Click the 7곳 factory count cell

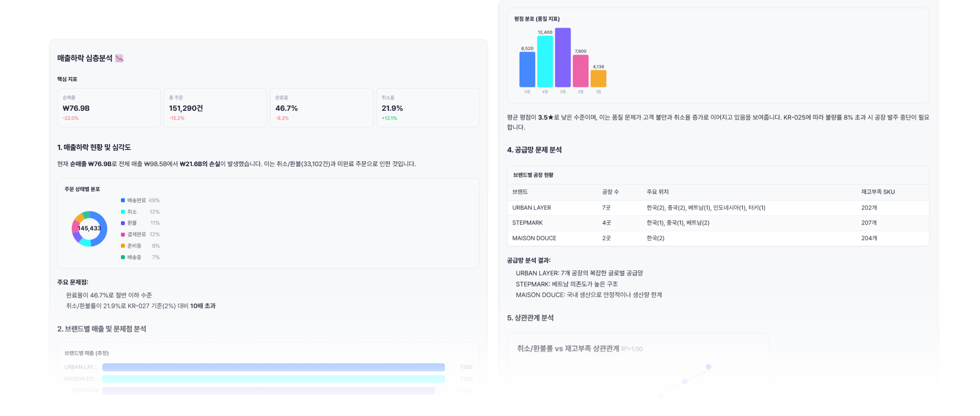pos(606,208)
